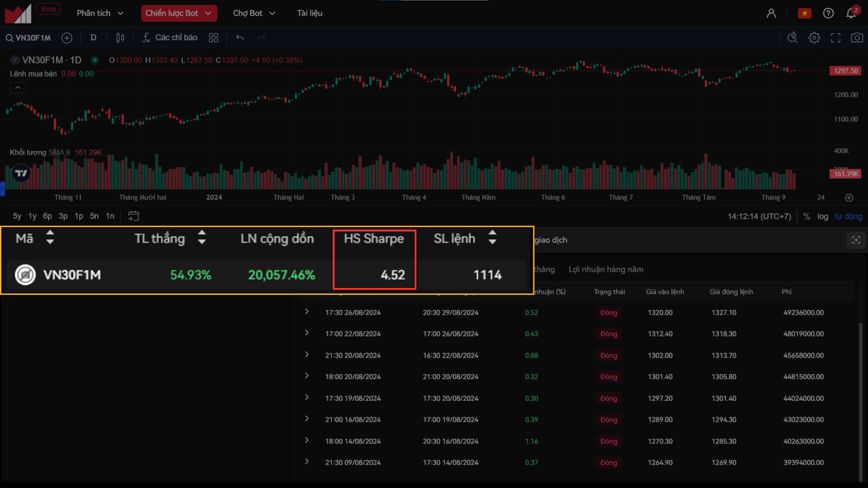
Task: Open Tài liệu menu
Action: [310, 13]
